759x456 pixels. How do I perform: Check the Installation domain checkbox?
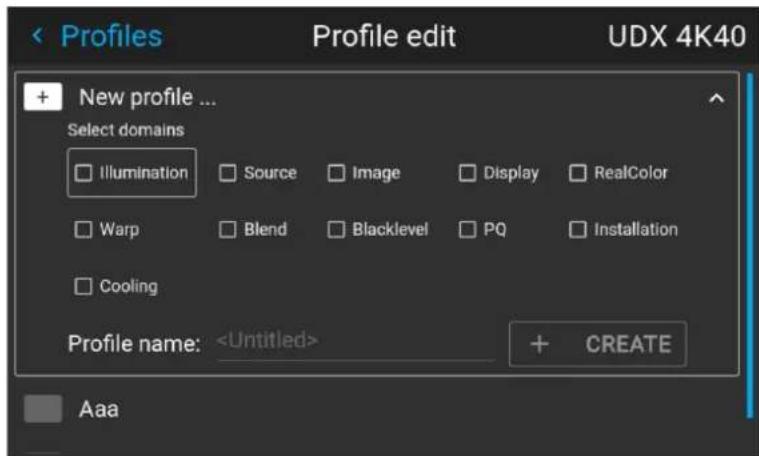click(x=577, y=229)
